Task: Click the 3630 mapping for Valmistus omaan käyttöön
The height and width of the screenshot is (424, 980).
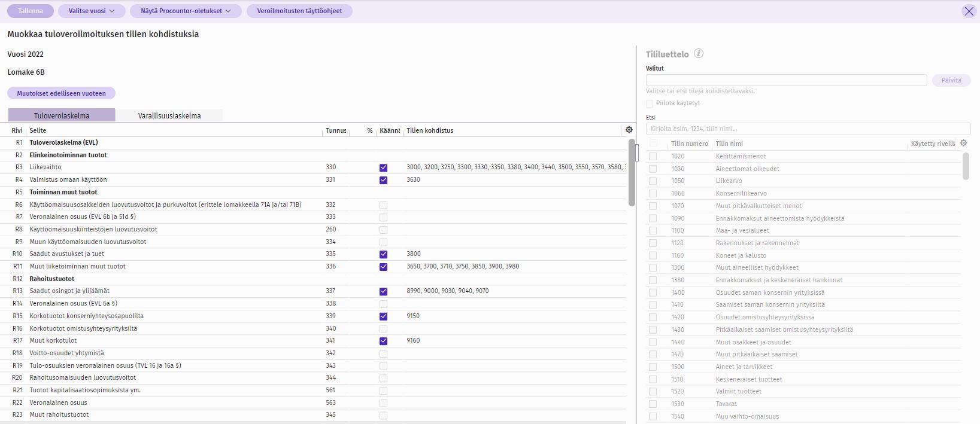Action: 413,179
